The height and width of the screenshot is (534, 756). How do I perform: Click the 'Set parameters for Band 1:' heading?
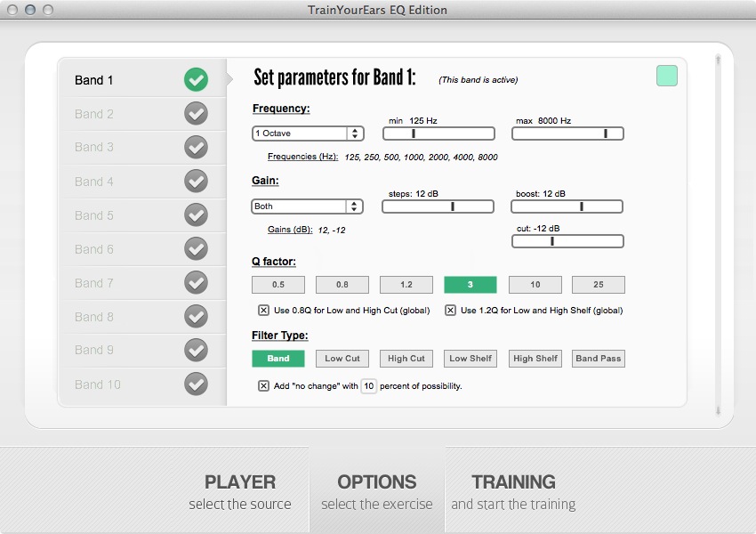(334, 77)
